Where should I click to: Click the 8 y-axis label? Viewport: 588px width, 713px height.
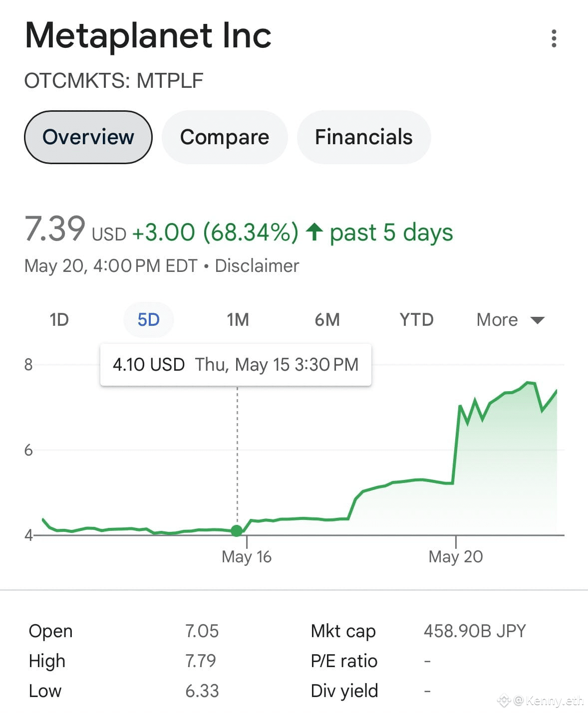tap(28, 365)
